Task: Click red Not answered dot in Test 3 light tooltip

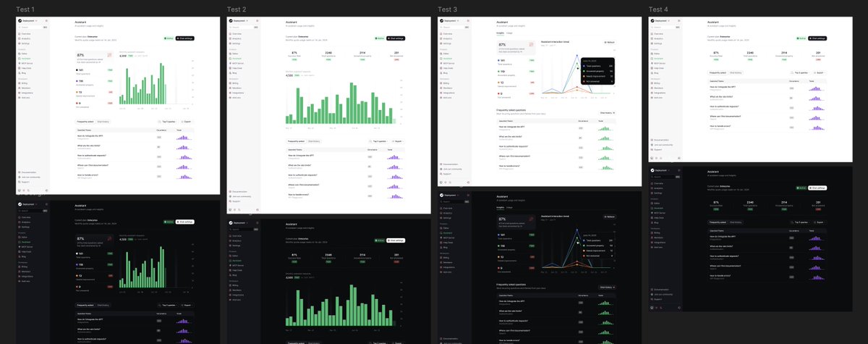Action: 584,81
